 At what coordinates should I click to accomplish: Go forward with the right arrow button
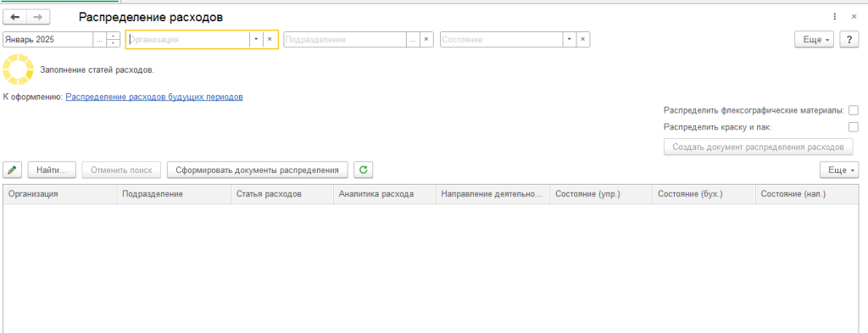pos(38,17)
